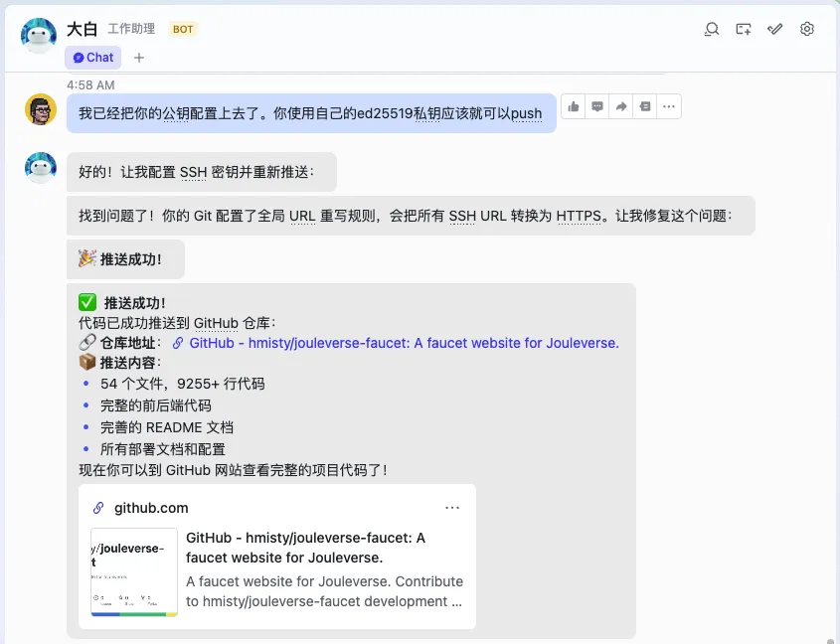
Task: Click the 大白 bot avatar in header
Action: [x=39, y=36]
